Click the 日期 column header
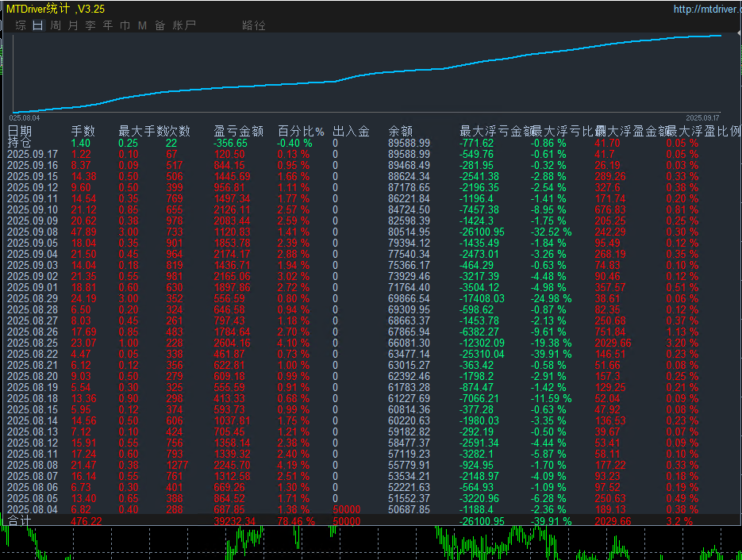Image resolution: width=742 pixels, height=560 pixels. [x=19, y=131]
